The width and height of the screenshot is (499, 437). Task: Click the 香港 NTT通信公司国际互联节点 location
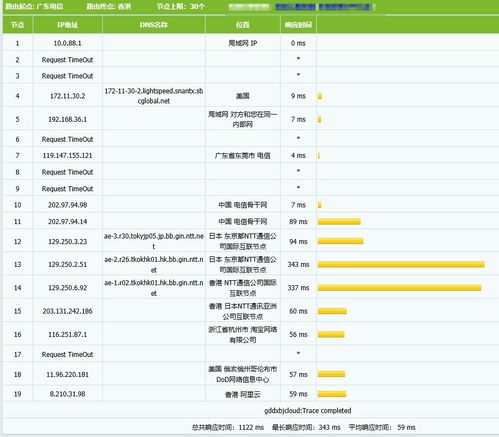(x=243, y=288)
